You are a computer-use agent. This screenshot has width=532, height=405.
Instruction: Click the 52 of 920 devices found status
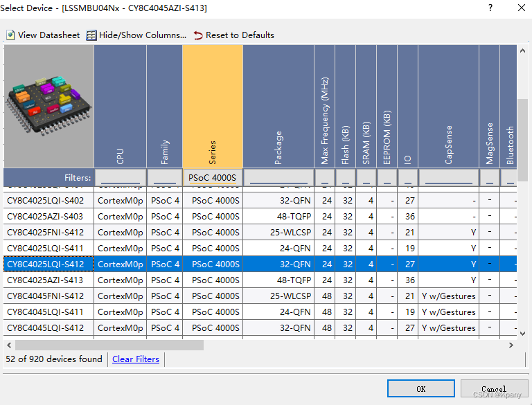tap(53, 359)
